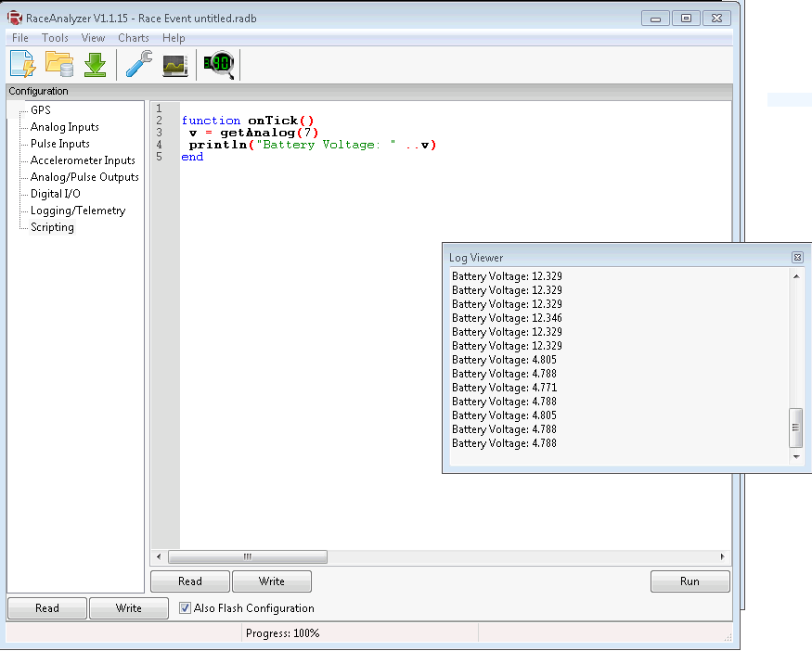Screen dimensions: 812x651
Task: Click log entry Battery Voltage: 4.771
Action: (504, 388)
